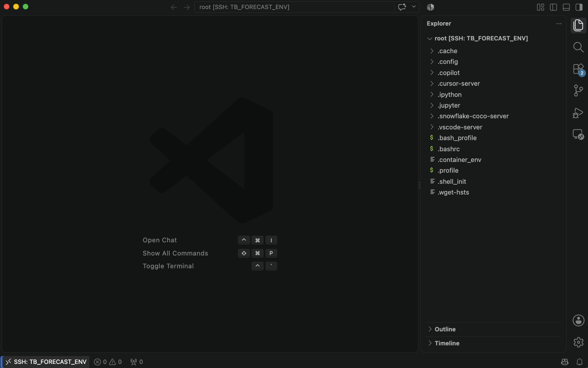Open the forwarded ports indicator in the status bar
Screen dimensions: 588x368
137,362
